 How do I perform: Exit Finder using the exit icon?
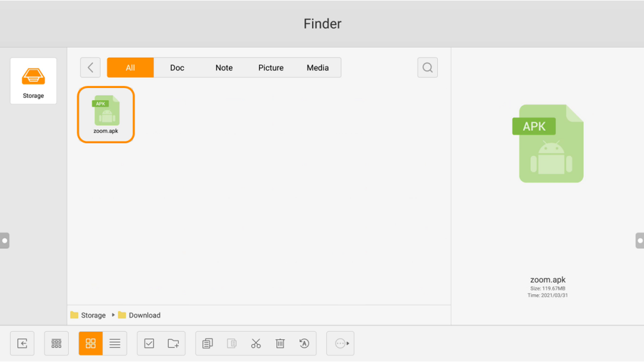click(x=22, y=343)
